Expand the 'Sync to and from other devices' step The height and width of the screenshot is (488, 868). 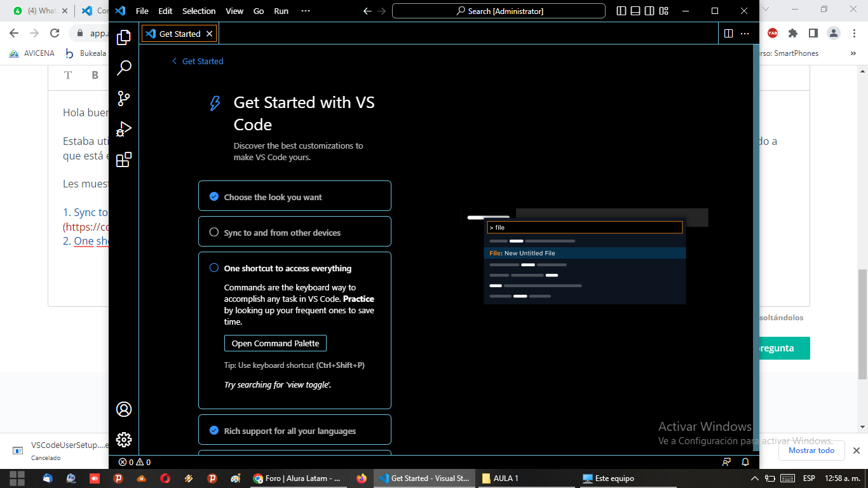pos(295,231)
